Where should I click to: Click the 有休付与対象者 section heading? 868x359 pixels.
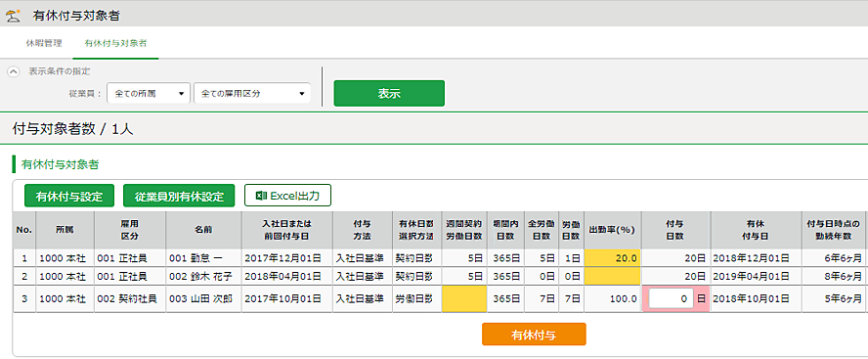click(60, 164)
